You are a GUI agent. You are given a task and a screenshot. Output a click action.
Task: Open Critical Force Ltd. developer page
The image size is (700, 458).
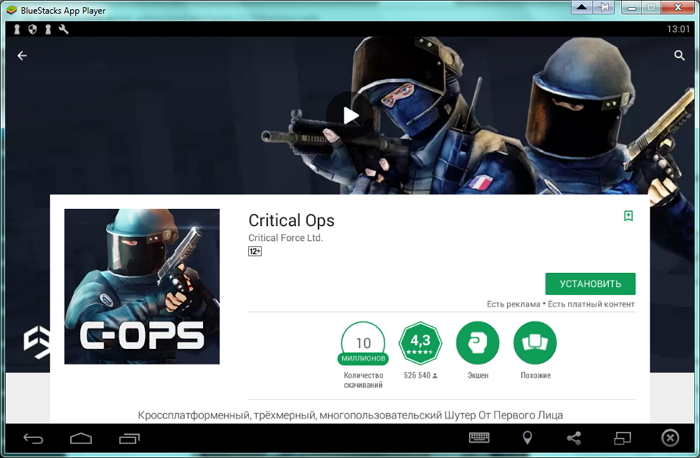(285, 238)
